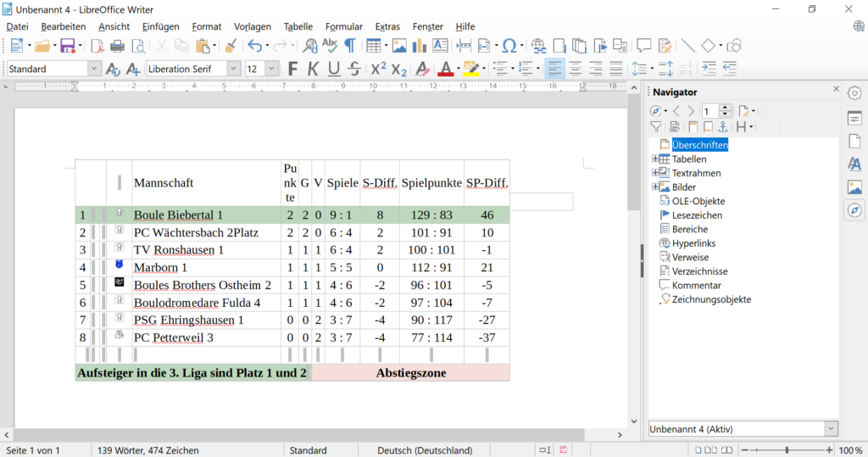Image resolution: width=868 pixels, height=457 pixels.
Task: Toggle italic K formatting
Action: 313,69
